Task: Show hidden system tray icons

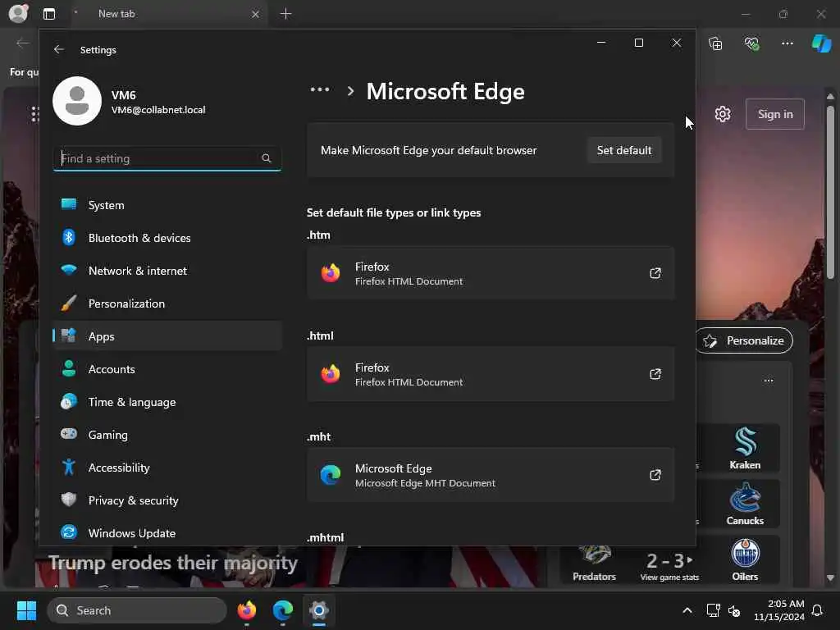Action: [x=687, y=610]
